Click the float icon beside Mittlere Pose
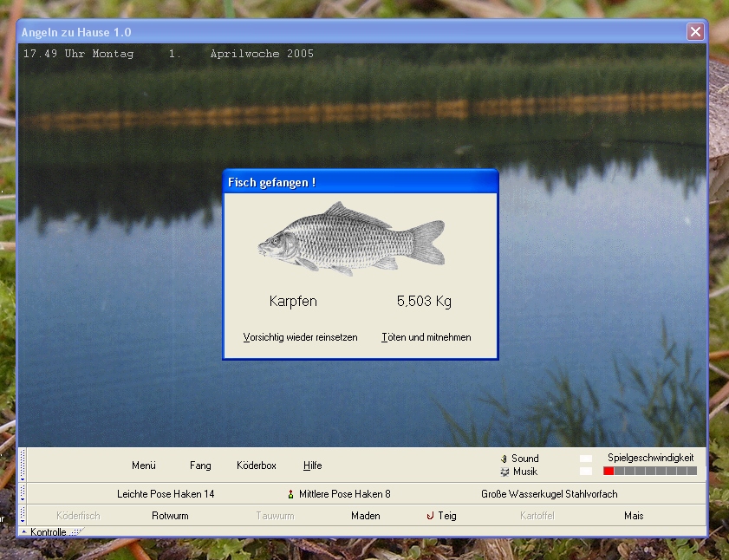Image resolution: width=729 pixels, height=560 pixels. [x=291, y=494]
